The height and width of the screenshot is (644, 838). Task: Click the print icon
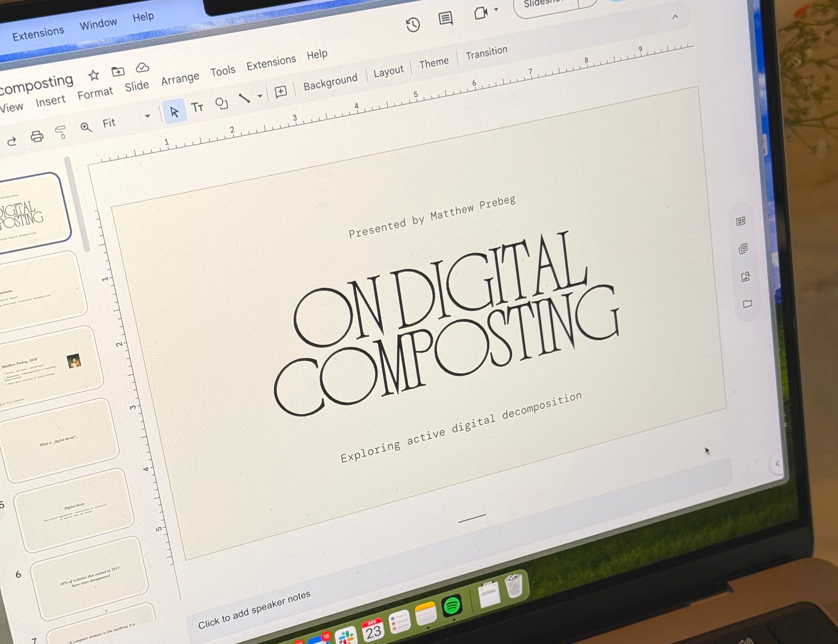37,136
